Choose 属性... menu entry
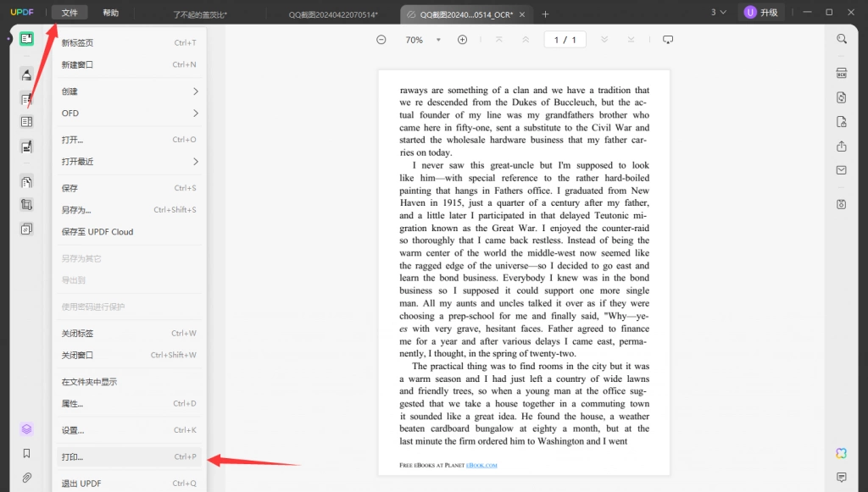This screenshot has height=492, width=868. [129, 404]
